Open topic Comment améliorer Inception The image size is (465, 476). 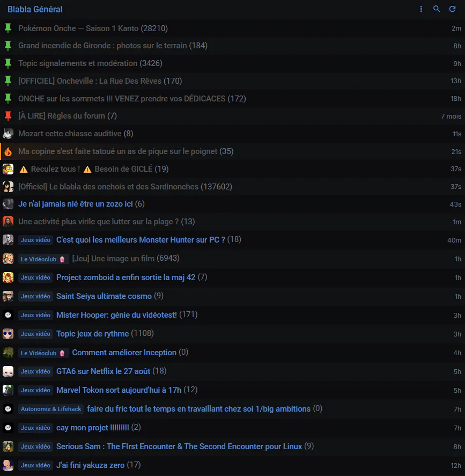(x=124, y=353)
